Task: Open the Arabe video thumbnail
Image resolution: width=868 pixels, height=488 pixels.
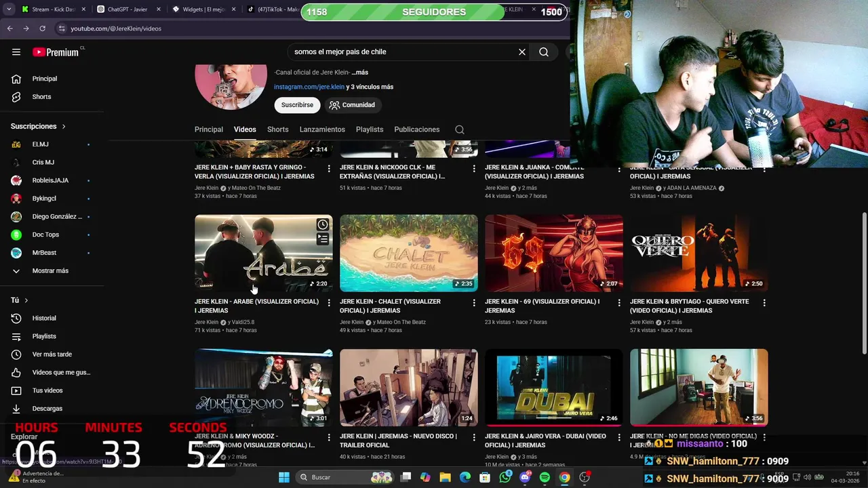Action: (x=264, y=253)
